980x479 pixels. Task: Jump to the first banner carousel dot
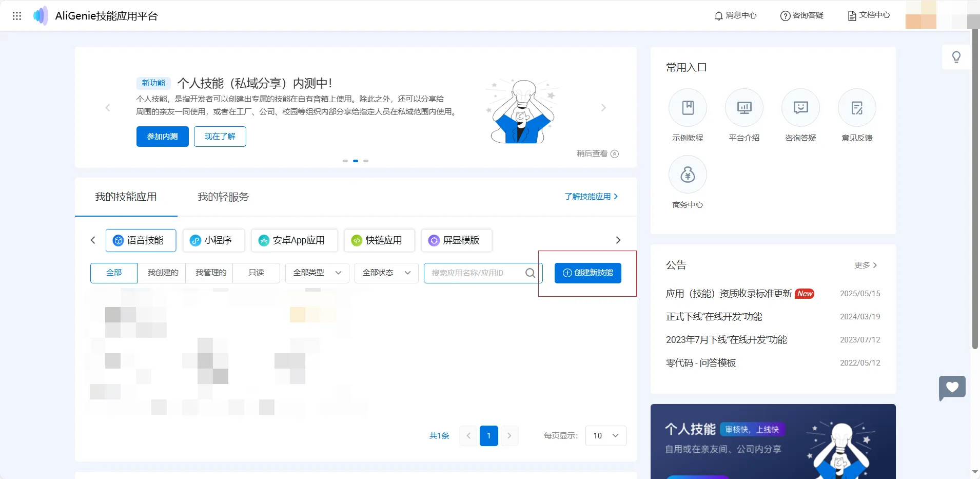tap(345, 161)
